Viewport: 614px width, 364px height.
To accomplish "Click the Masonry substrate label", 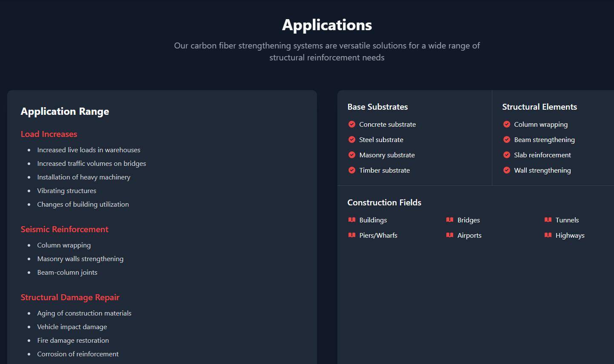I will pyautogui.click(x=387, y=155).
